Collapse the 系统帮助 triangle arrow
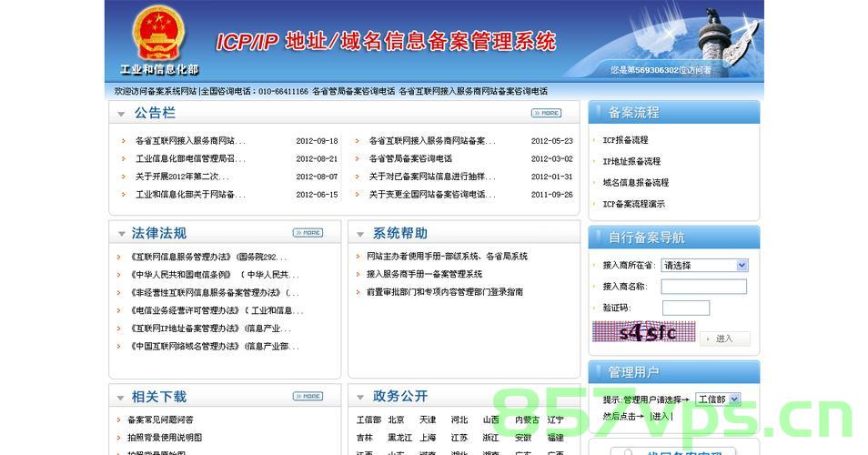The image size is (868, 455). pyautogui.click(x=360, y=234)
